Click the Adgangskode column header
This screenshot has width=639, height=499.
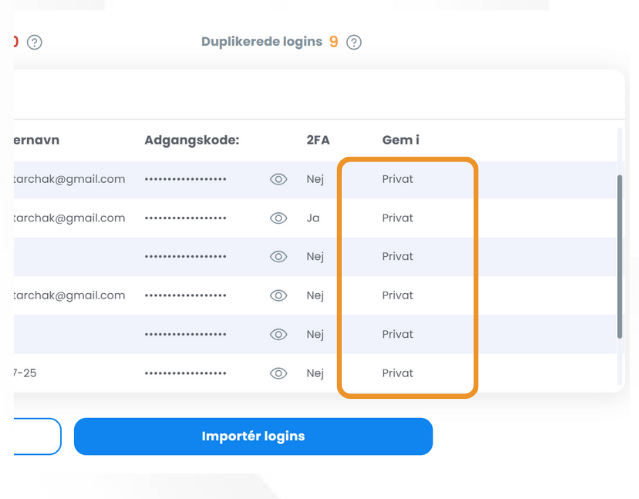click(x=192, y=140)
